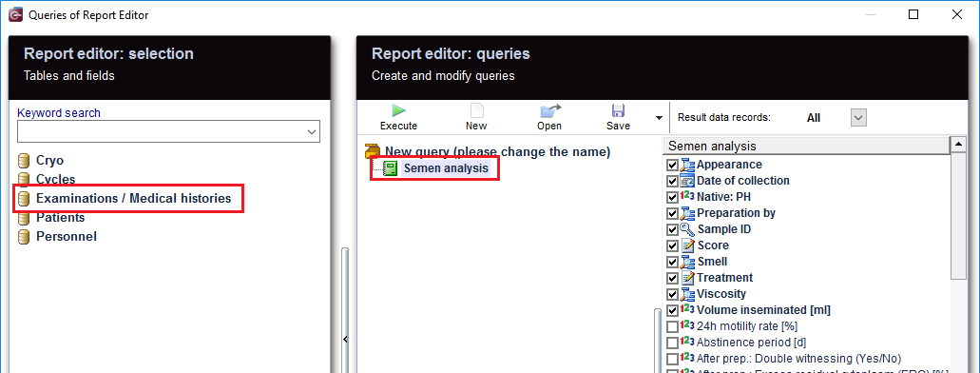Click the Viscosity field type icon
The height and width of the screenshot is (373, 980).
pos(687,294)
